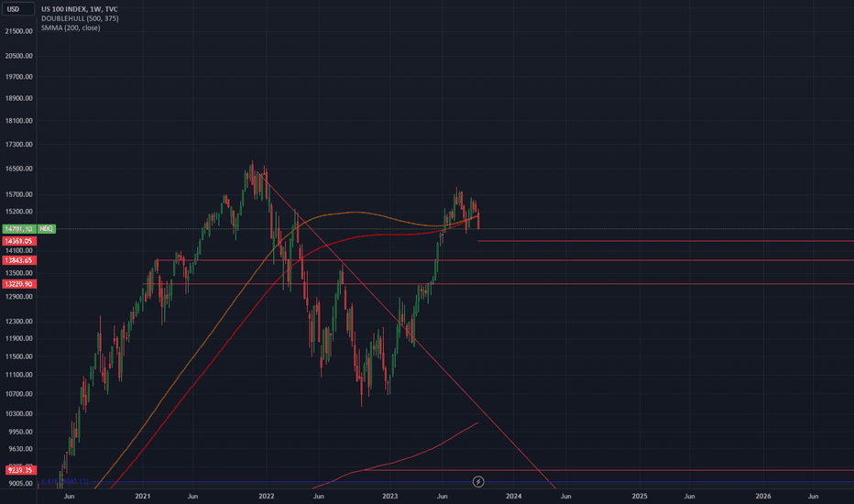Click the Jun label between 2023 and 2024
Viewport: 854px width, 504px height.
[443, 497]
